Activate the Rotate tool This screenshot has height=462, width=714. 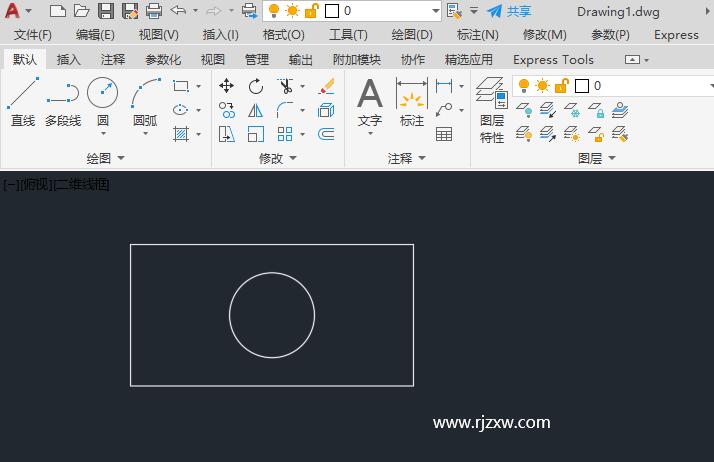coord(256,86)
